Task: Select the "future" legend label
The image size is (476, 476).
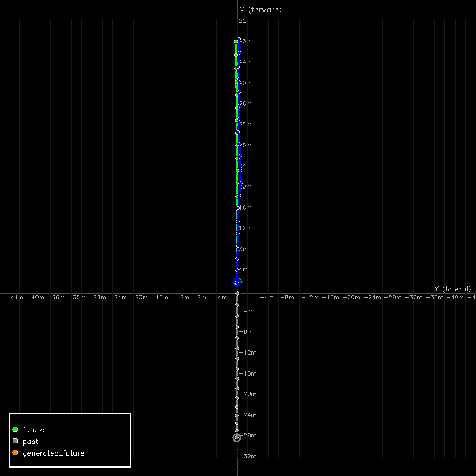Action: pos(33,430)
